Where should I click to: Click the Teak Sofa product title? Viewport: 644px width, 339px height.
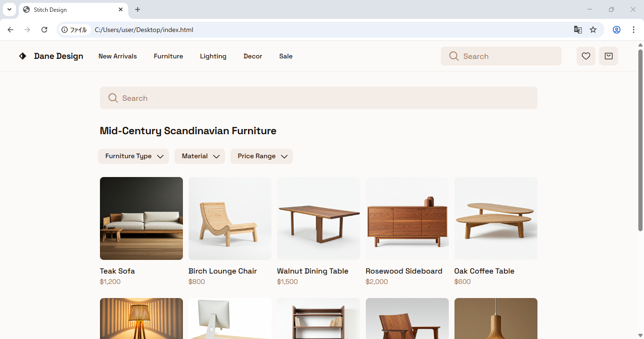point(117,271)
